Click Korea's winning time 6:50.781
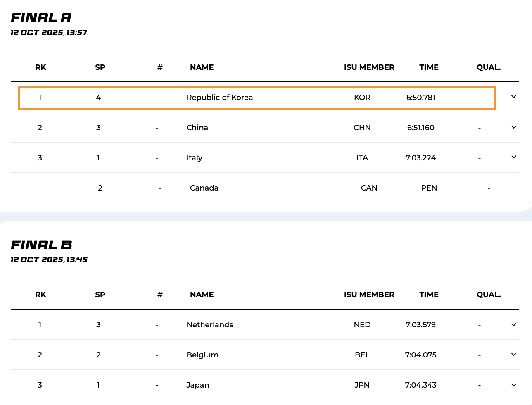Screen dimensions: 532x405 (420, 98)
